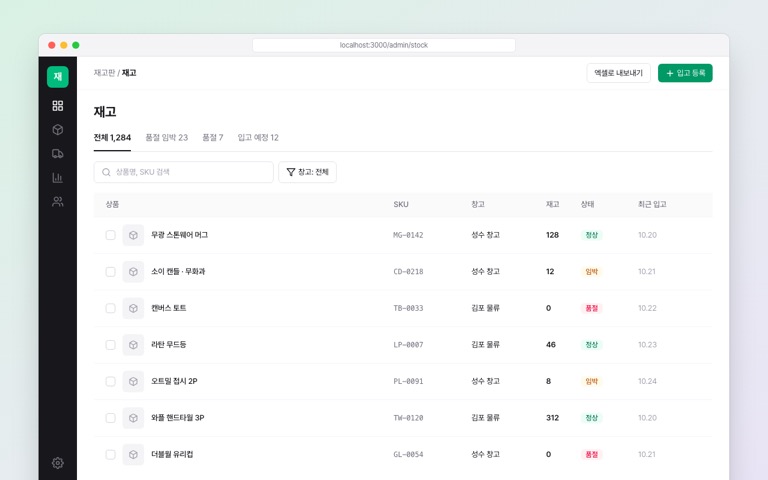
Task: Check the 더블월 유리컵 row checkbox
Action: pos(111,455)
